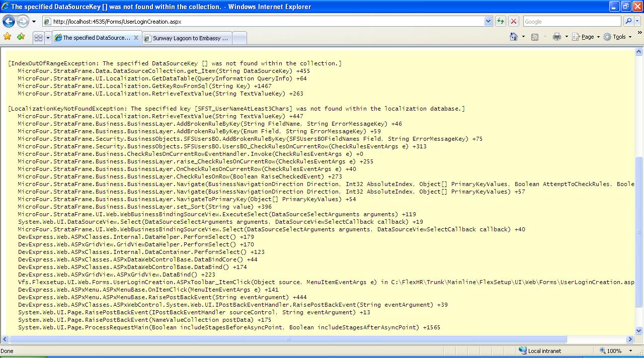The image size is (644, 358).
Task: Open the Tab List dropdown arrow
Action: [48, 38]
